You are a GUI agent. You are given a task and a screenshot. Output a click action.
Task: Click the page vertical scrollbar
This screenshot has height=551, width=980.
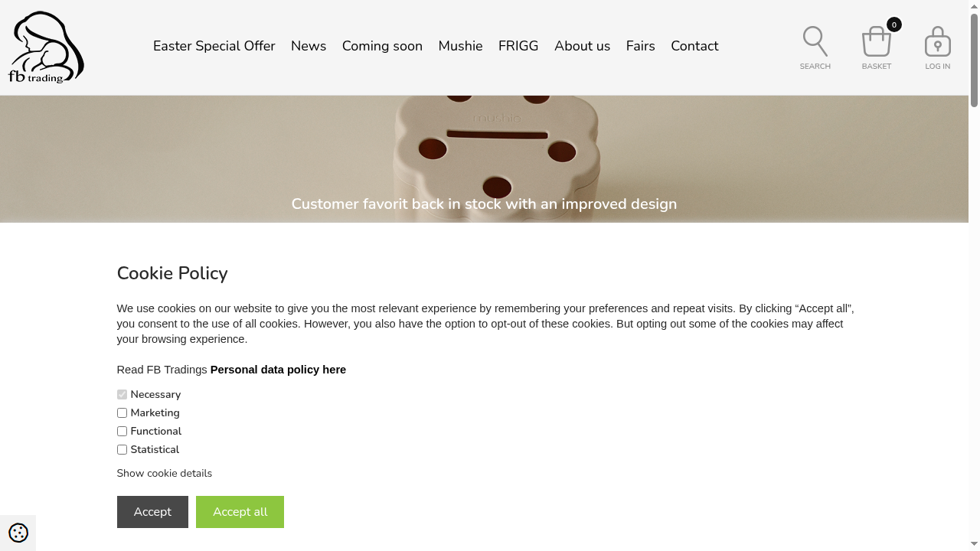tap(974, 275)
